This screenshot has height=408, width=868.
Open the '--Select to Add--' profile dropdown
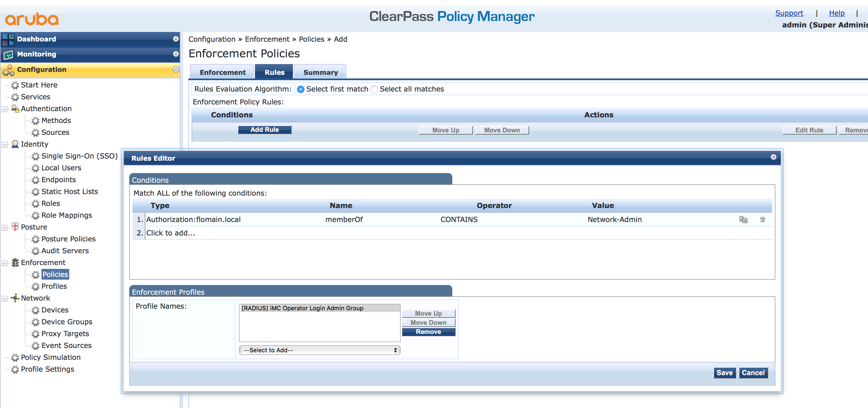(319, 350)
